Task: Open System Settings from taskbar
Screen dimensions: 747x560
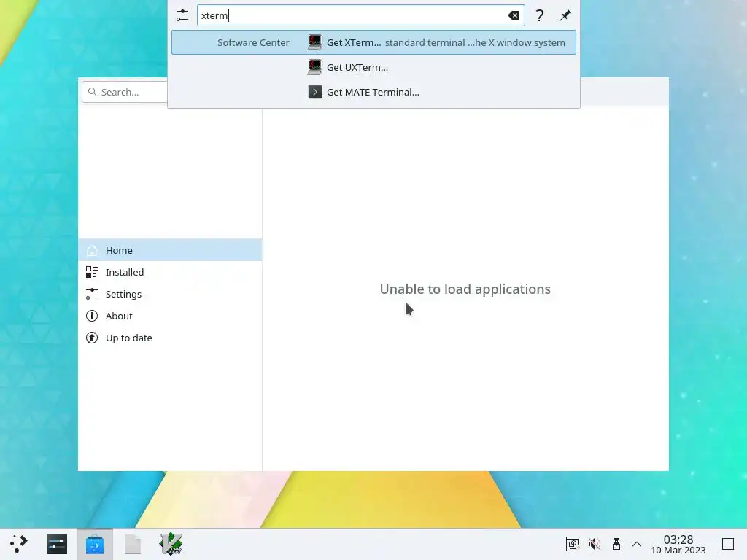Action: click(x=57, y=544)
